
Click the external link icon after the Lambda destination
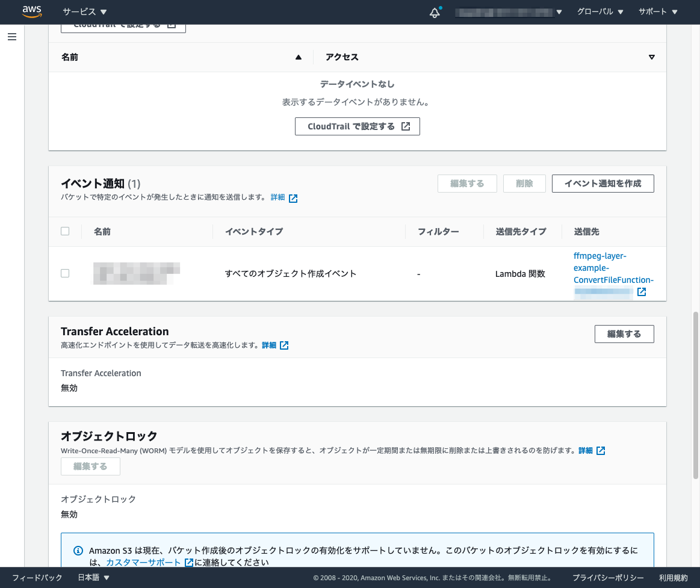642,292
